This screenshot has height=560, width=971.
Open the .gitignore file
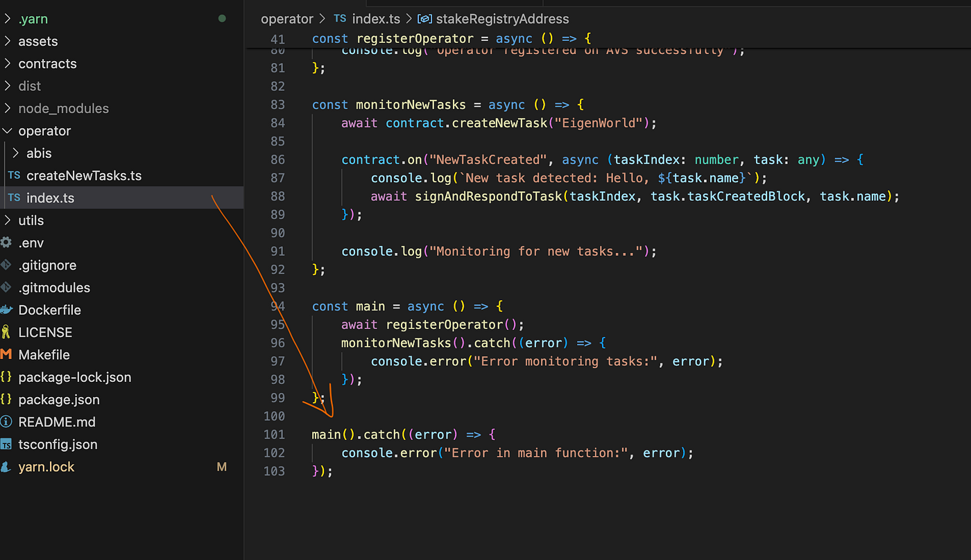pyautogui.click(x=47, y=265)
